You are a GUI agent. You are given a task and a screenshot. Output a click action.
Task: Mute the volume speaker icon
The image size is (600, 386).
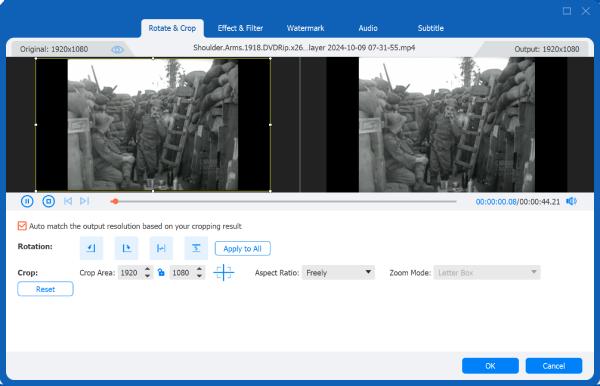click(571, 201)
